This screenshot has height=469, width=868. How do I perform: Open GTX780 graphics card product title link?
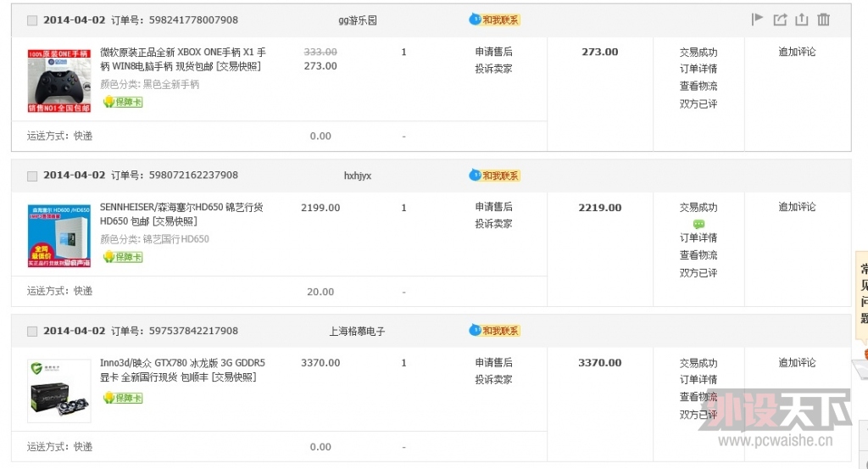pyautogui.click(x=182, y=370)
